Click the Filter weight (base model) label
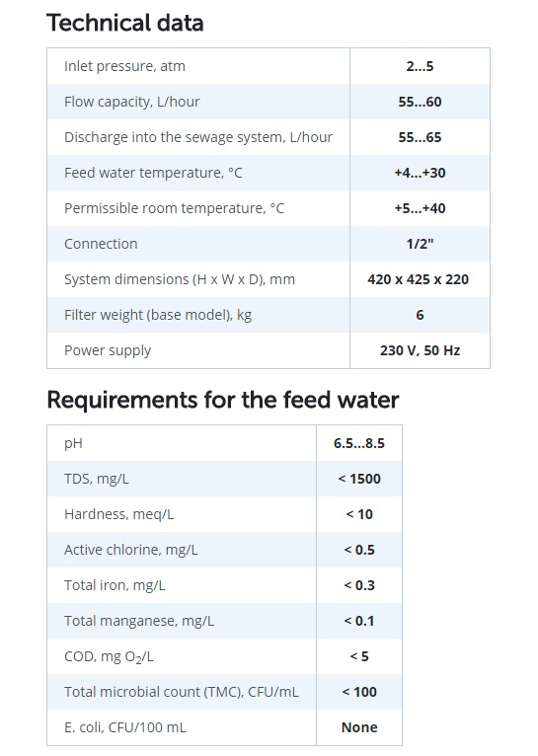 click(158, 315)
